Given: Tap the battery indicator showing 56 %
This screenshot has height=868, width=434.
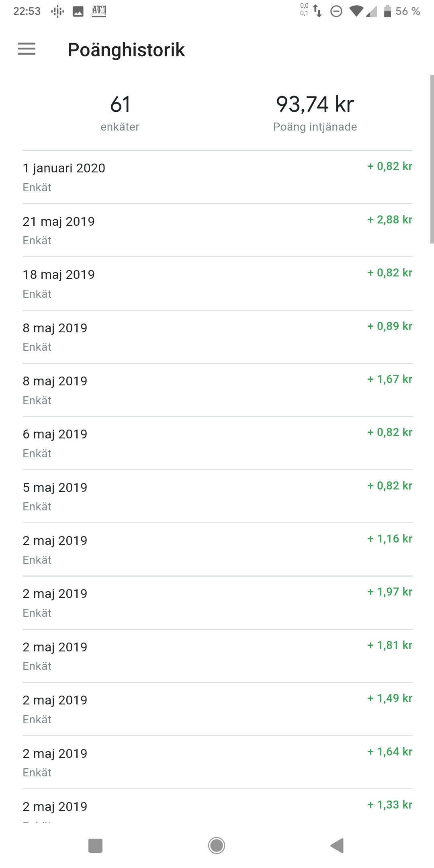Looking at the screenshot, I should (x=402, y=11).
